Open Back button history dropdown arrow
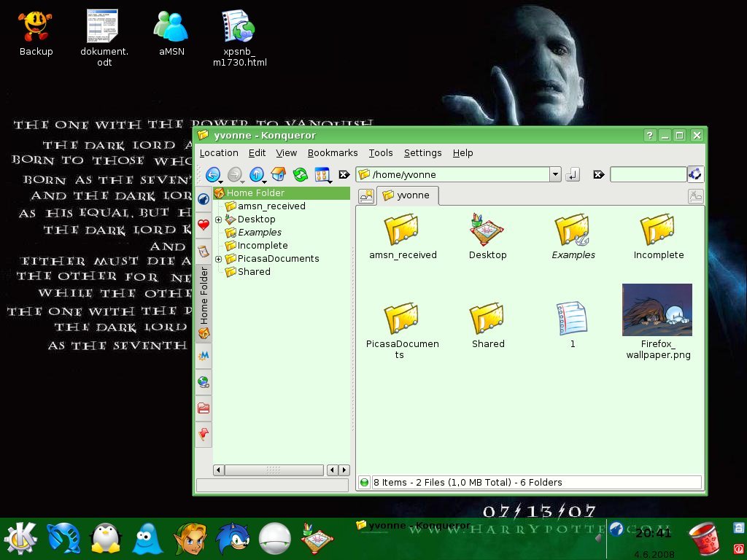The image size is (747, 560). coord(220,182)
